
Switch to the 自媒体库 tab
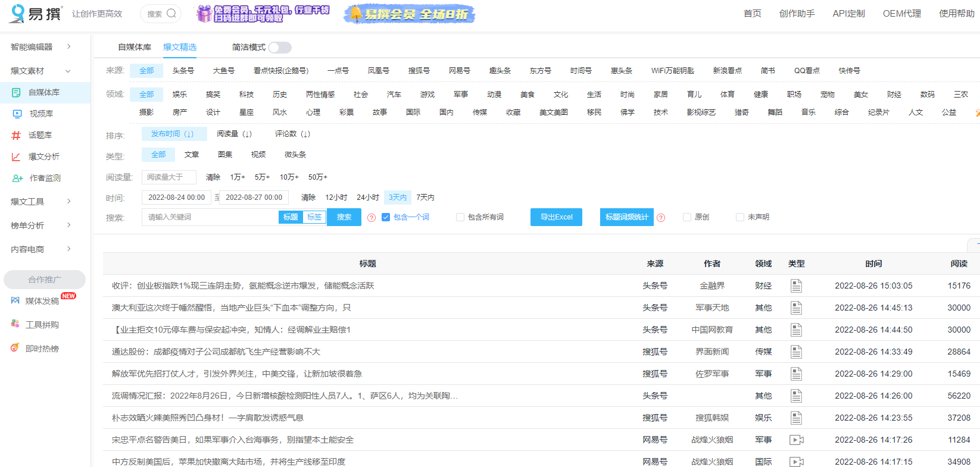(135, 47)
